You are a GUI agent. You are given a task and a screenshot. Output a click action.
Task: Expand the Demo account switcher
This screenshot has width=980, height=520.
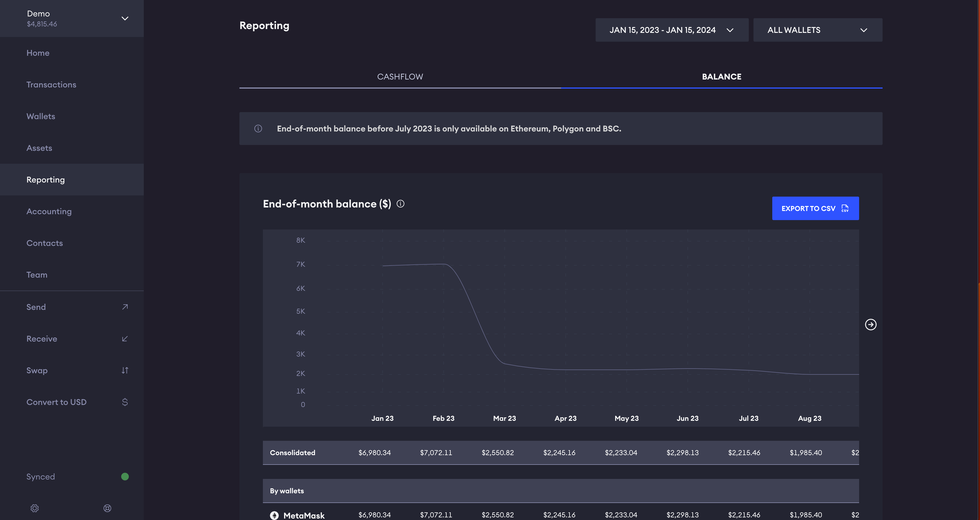(x=125, y=19)
